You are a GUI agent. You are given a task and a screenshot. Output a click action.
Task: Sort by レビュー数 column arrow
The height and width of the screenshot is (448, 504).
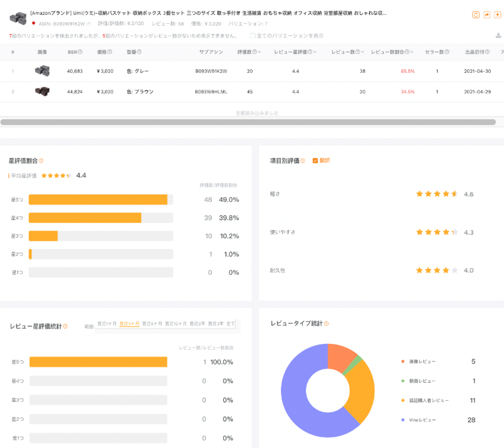tap(363, 52)
